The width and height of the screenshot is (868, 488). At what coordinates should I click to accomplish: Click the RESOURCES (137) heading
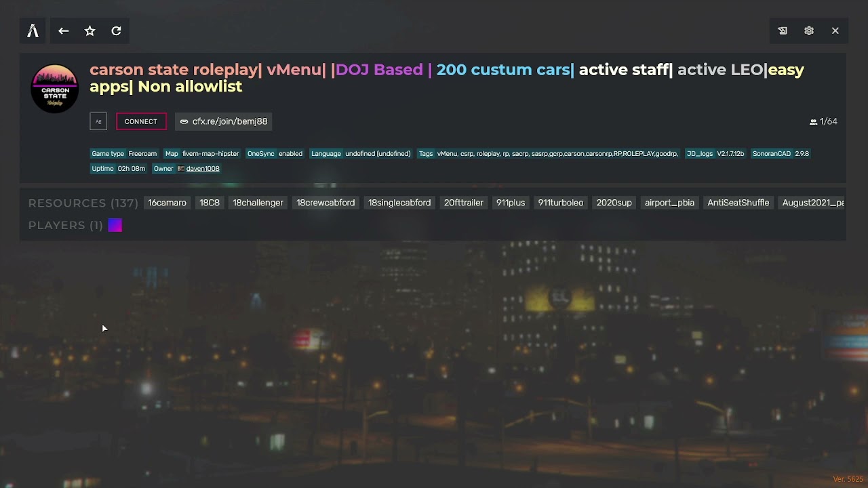(x=83, y=203)
